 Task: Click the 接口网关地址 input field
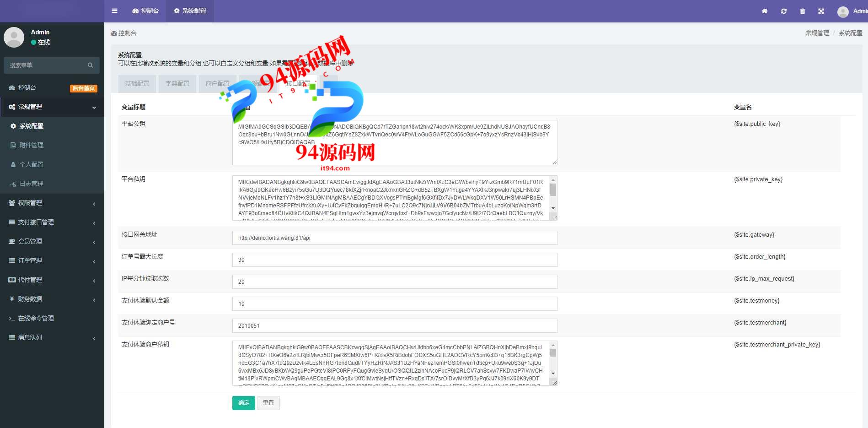395,238
